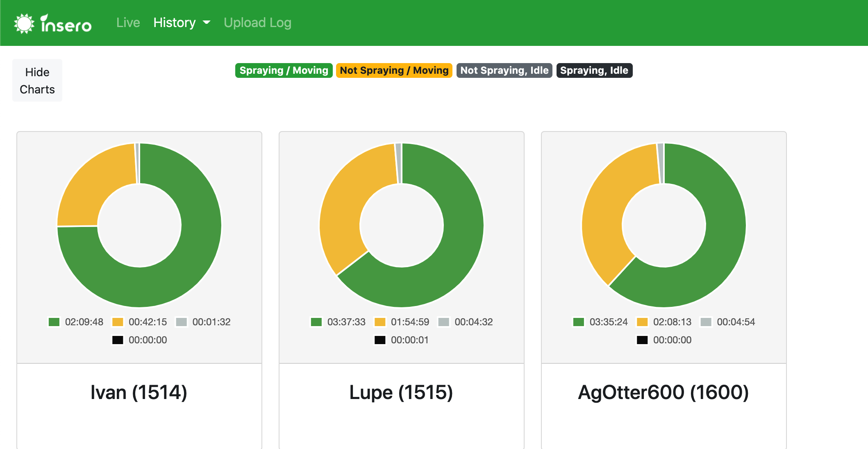Expand the History dropdown menu
Image resolution: width=868 pixels, height=449 pixels.
tap(175, 23)
